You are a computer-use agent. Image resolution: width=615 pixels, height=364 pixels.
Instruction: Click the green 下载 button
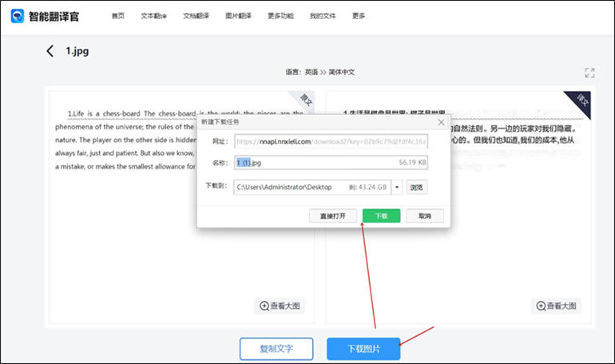pos(381,216)
